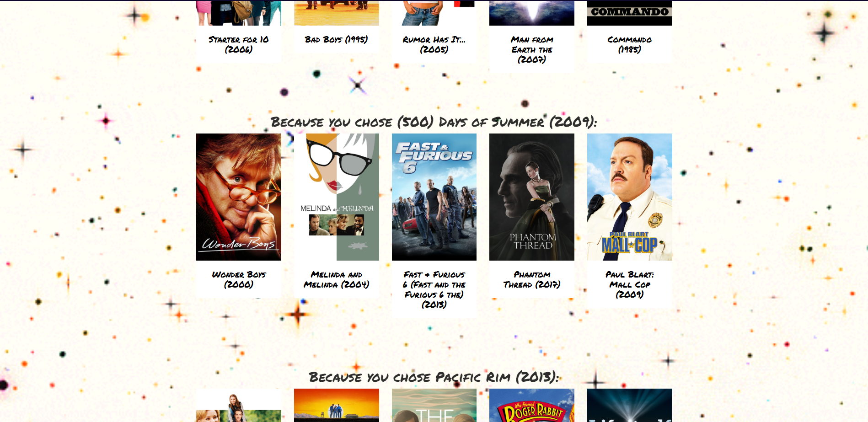
Task: Open the Who Framed Roger Rabbit poster
Action: [532, 405]
